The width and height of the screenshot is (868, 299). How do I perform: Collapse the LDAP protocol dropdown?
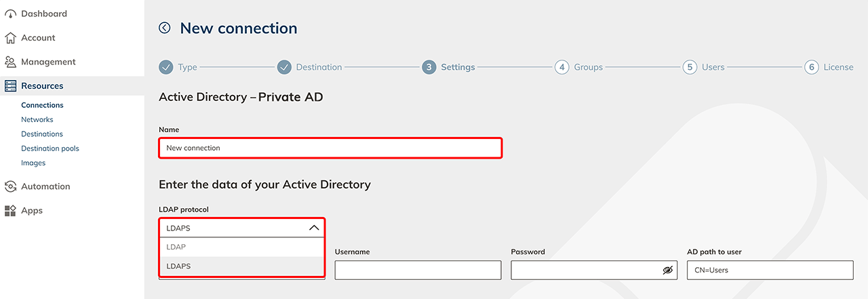point(313,228)
